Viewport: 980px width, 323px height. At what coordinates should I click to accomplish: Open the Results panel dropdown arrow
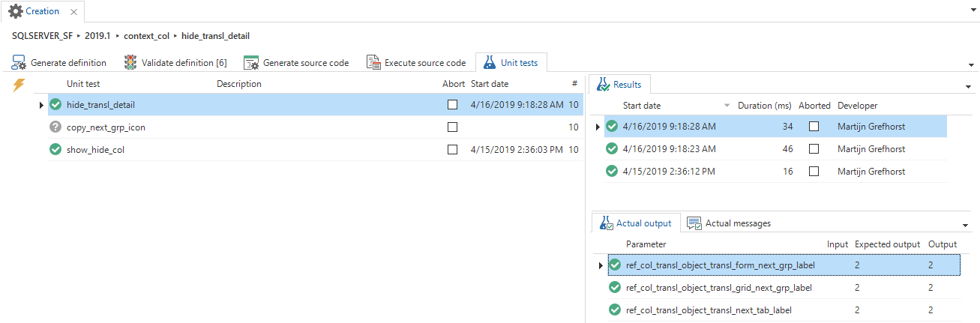[968, 88]
